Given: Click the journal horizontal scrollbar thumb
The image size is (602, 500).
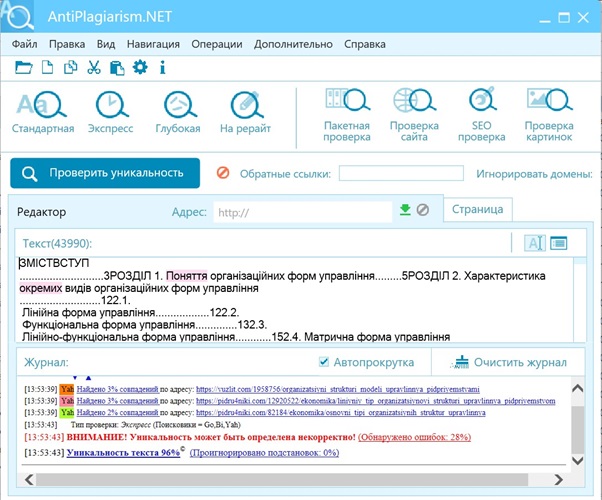Looking at the screenshot, I should pyautogui.click(x=282, y=479).
